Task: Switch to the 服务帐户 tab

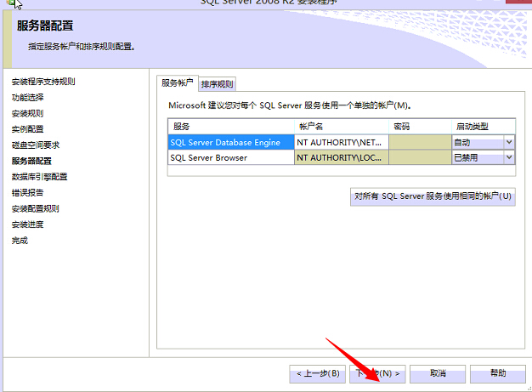Action: 177,83
